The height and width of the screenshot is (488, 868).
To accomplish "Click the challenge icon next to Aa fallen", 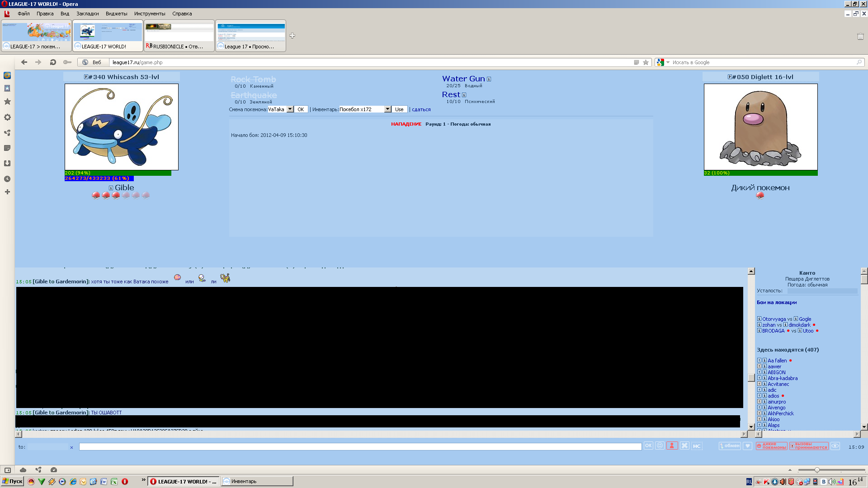I will pos(759,361).
